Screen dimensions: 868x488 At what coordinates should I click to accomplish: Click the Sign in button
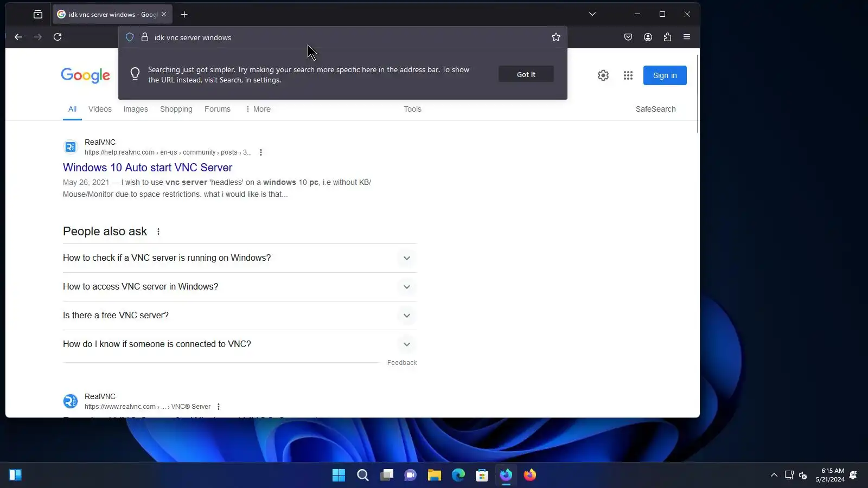click(x=665, y=75)
